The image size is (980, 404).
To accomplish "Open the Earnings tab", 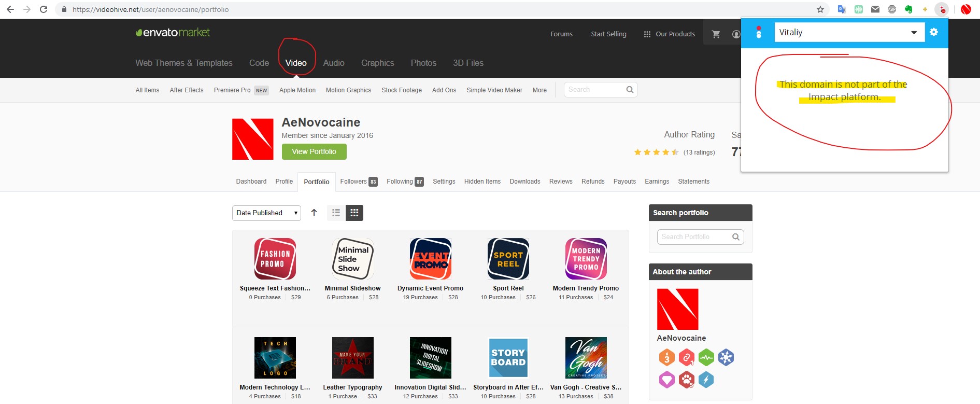I will [x=657, y=182].
